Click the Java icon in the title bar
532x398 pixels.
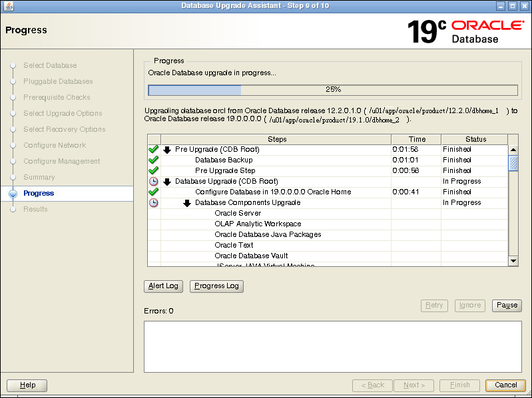coord(7,6)
